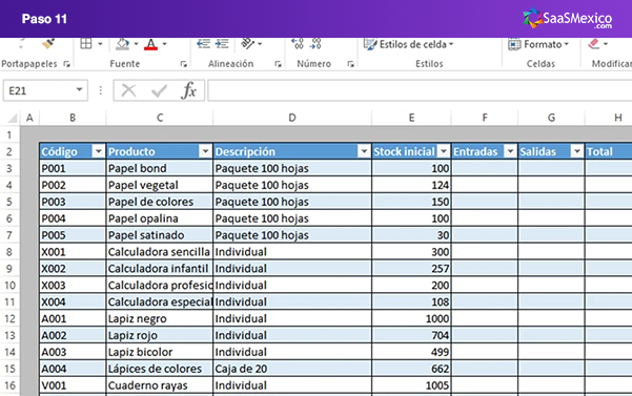The image size is (632, 396).
Task: Open the Font Color dropdown arrow
Action: tap(164, 44)
